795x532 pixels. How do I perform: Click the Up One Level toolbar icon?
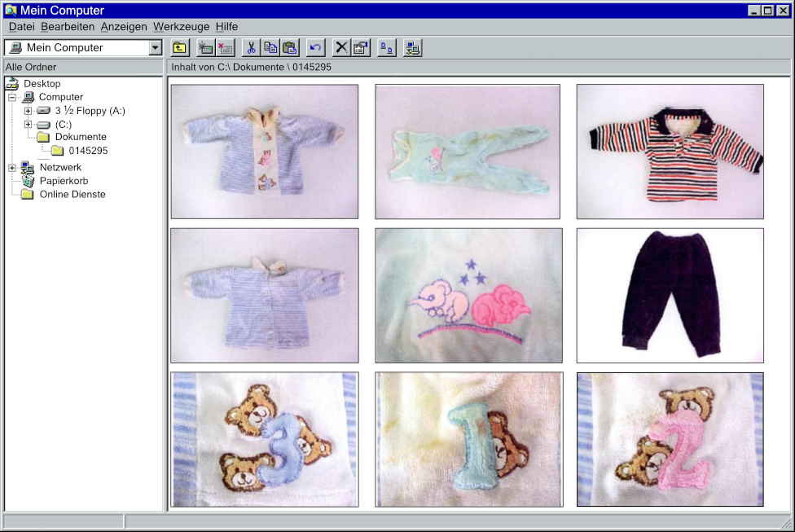pos(179,47)
